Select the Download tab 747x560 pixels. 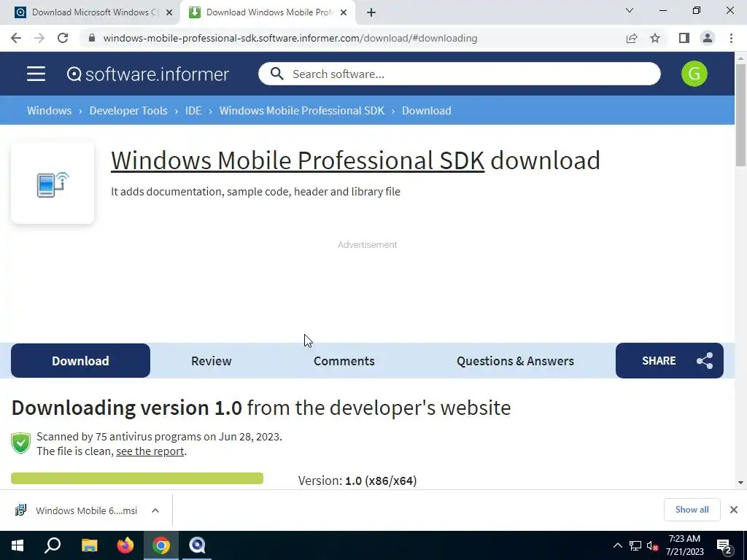[80, 361]
